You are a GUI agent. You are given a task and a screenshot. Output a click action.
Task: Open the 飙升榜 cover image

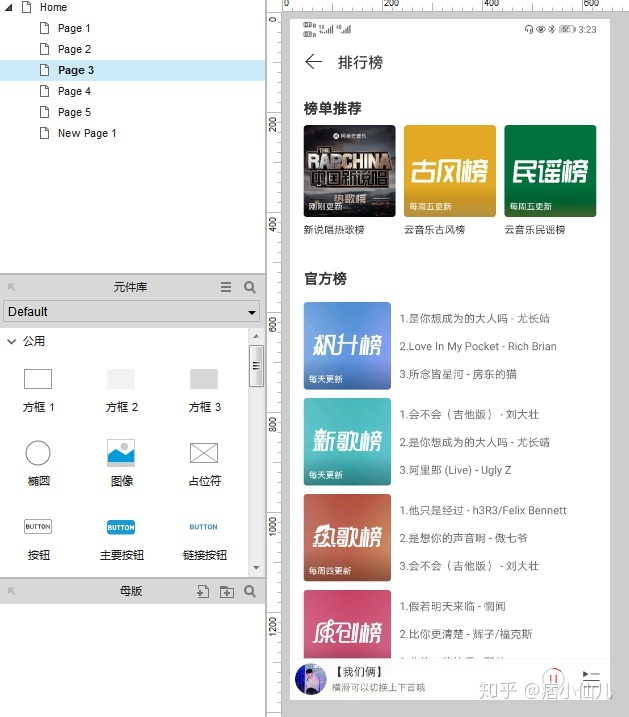tap(347, 346)
